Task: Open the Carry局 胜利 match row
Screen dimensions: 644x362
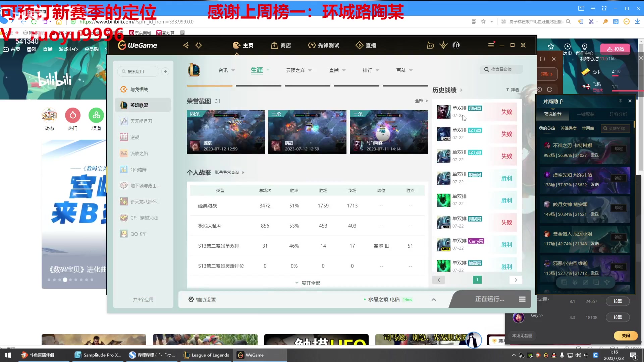Action: coord(476,245)
